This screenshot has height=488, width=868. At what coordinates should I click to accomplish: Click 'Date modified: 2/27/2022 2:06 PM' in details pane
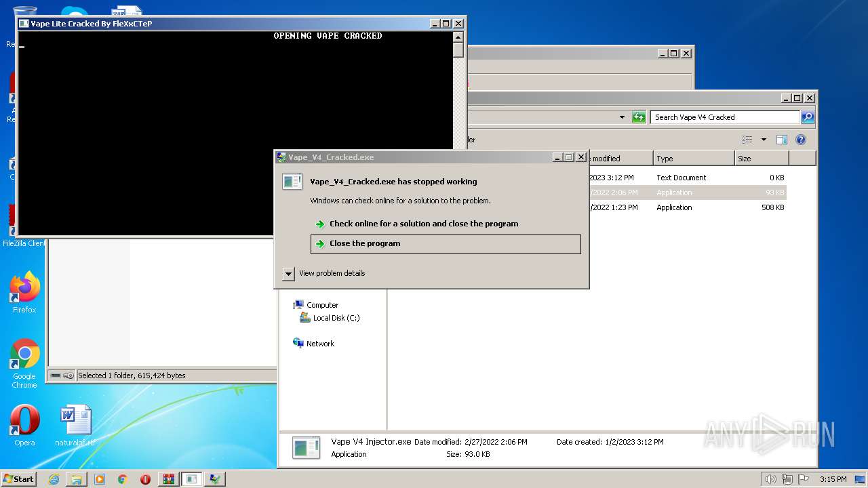pyautogui.click(x=471, y=442)
